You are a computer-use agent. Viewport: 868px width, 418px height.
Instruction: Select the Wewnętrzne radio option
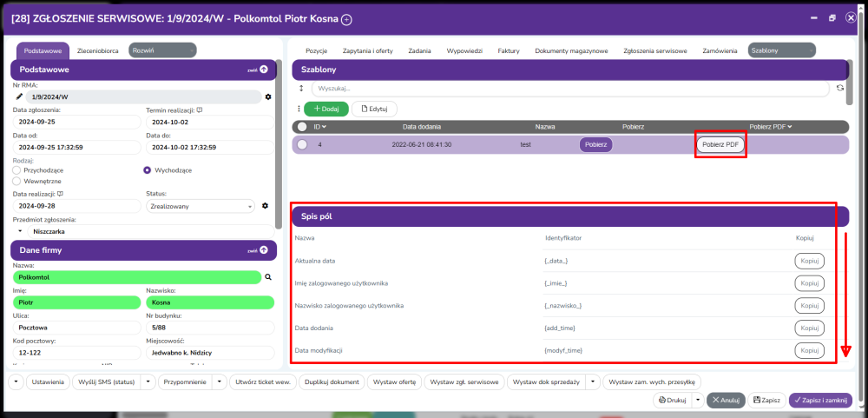point(17,181)
